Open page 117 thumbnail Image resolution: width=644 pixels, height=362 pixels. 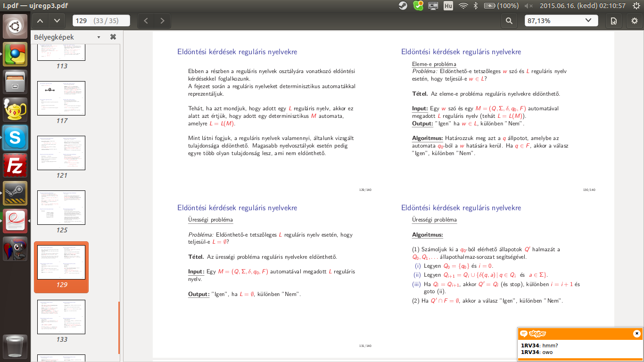pos(61,98)
